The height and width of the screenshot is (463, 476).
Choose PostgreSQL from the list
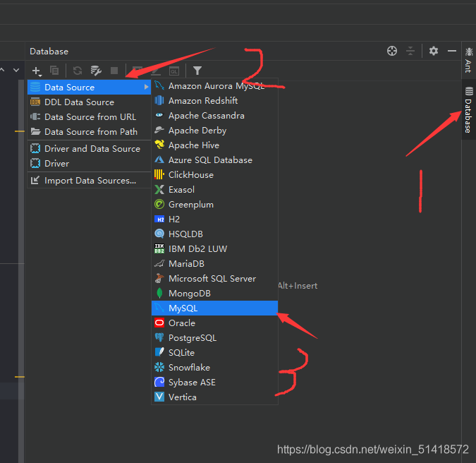click(214, 338)
